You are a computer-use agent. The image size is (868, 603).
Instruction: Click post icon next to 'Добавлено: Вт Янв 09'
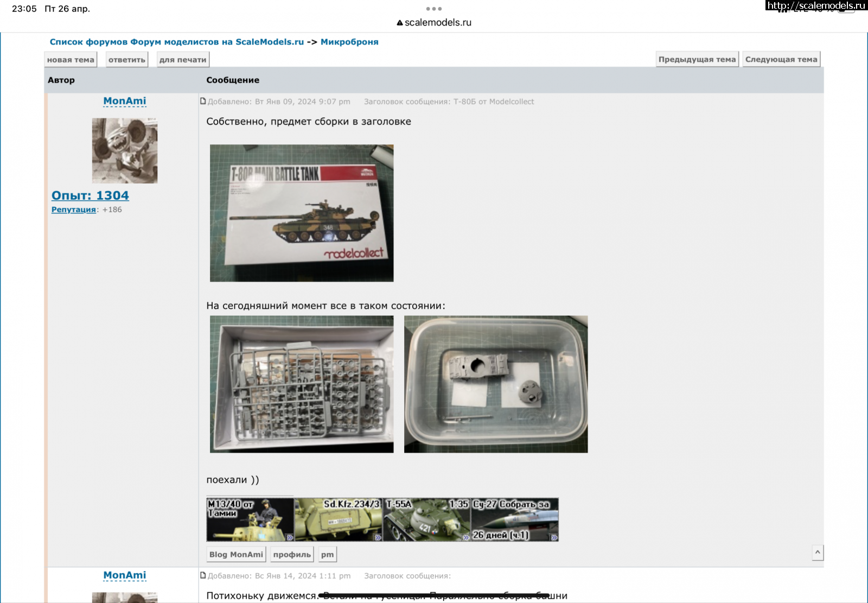coord(203,101)
